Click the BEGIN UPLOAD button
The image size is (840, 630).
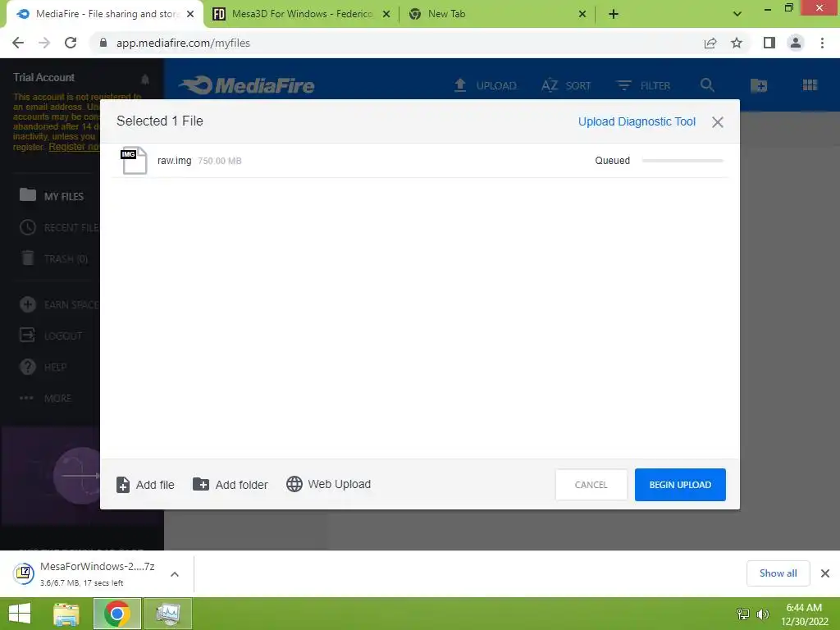tap(680, 485)
